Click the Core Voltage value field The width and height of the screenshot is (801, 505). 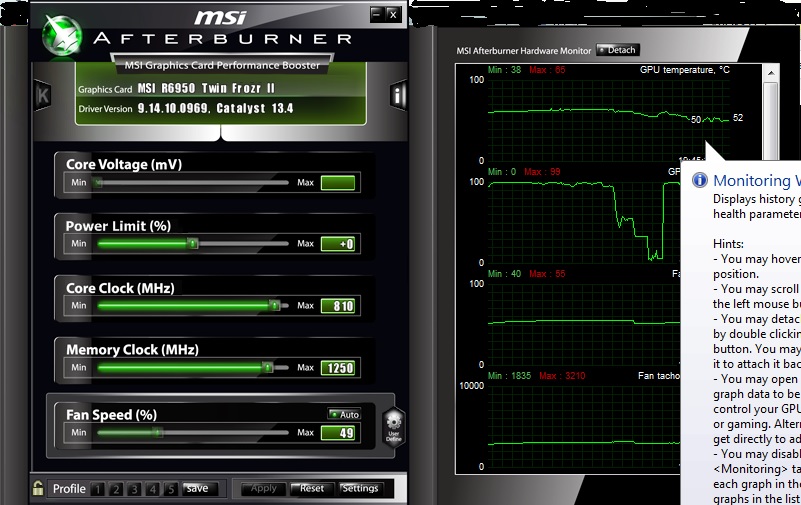tap(338, 183)
